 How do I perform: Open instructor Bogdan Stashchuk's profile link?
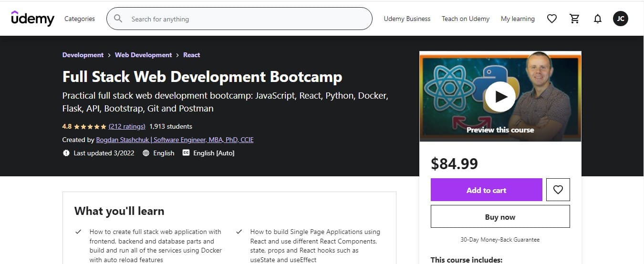[175, 140]
